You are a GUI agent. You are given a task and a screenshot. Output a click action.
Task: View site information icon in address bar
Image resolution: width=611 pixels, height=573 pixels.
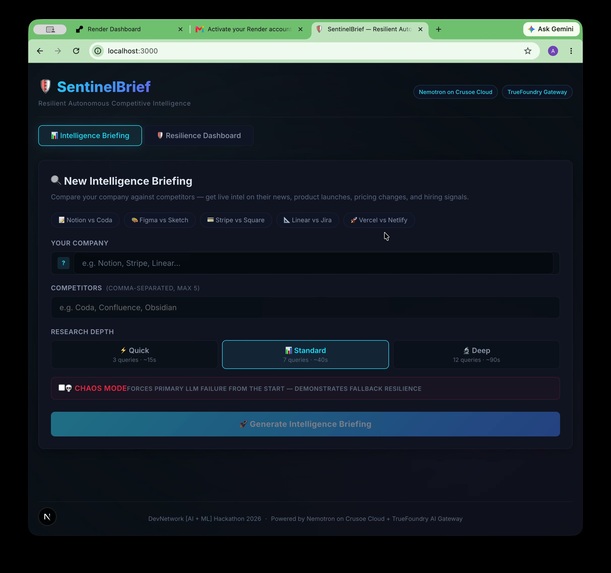pyautogui.click(x=98, y=51)
